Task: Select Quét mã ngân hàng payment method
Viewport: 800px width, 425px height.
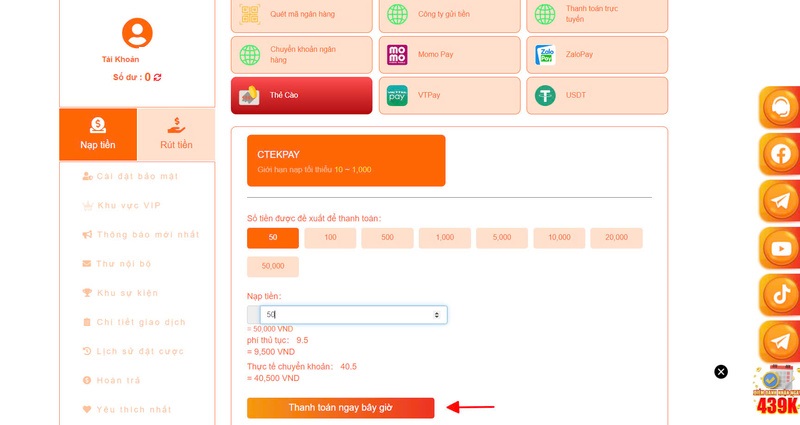Action: tap(302, 15)
